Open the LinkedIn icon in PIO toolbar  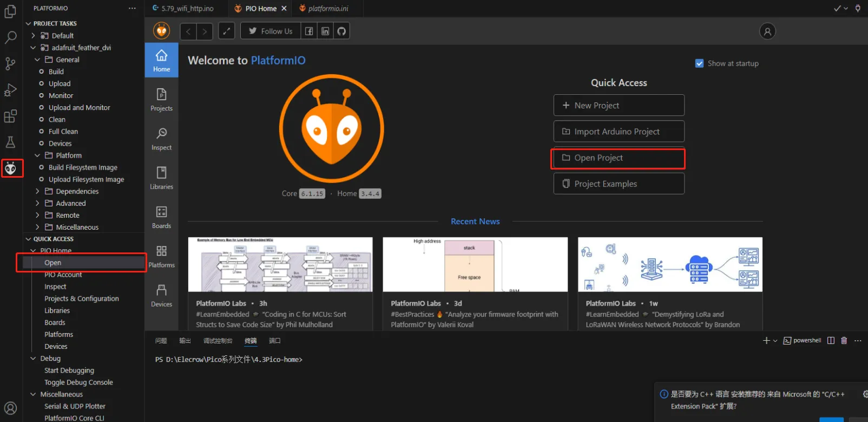click(325, 31)
